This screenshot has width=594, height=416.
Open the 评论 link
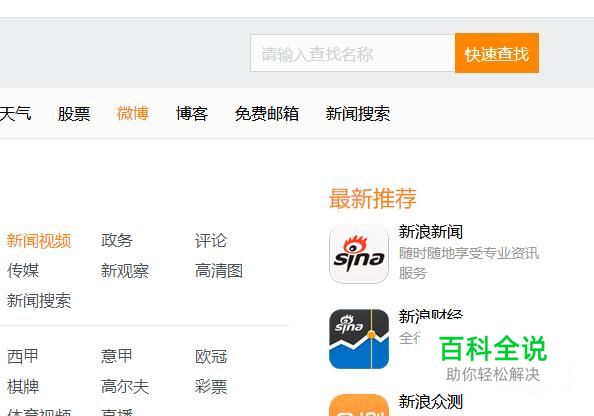(211, 241)
